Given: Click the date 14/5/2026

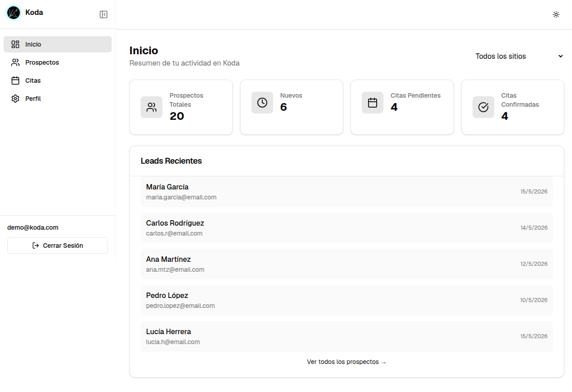Looking at the screenshot, I should 534,228.
